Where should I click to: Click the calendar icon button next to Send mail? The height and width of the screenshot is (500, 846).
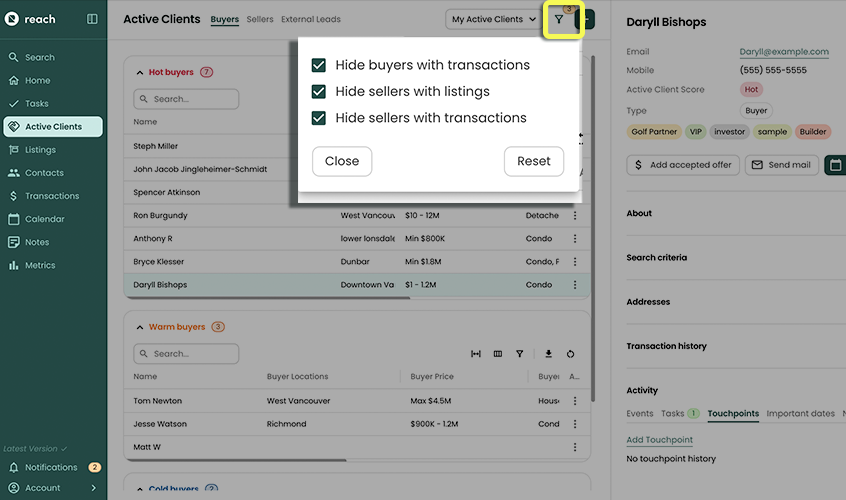coord(835,164)
